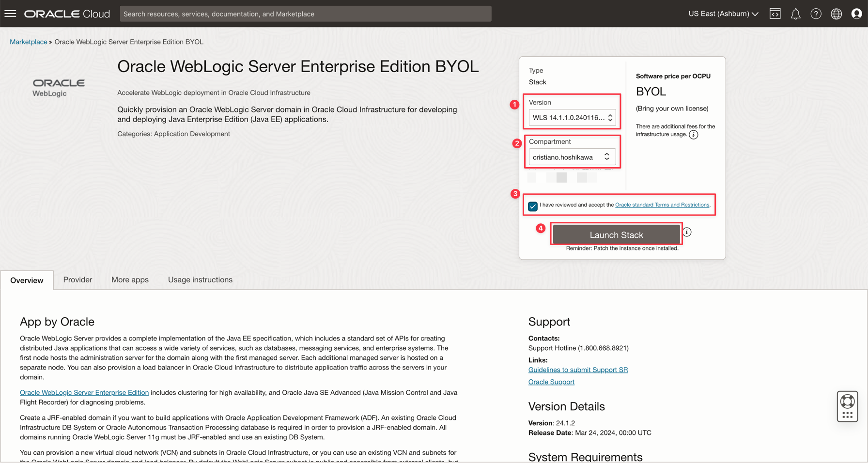Click the Marketplace breadcrumb link
Image resolution: width=868 pixels, height=463 pixels.
pos(29,42)
